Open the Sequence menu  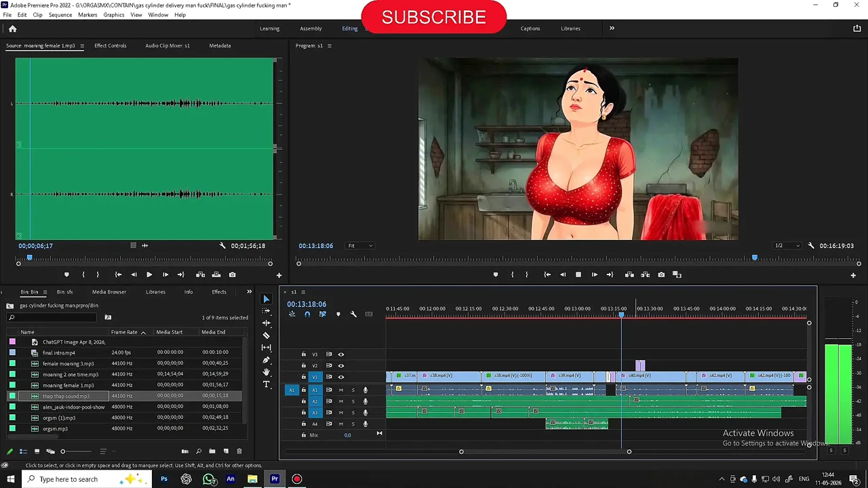pyautogui.click(x=60, y=15)
